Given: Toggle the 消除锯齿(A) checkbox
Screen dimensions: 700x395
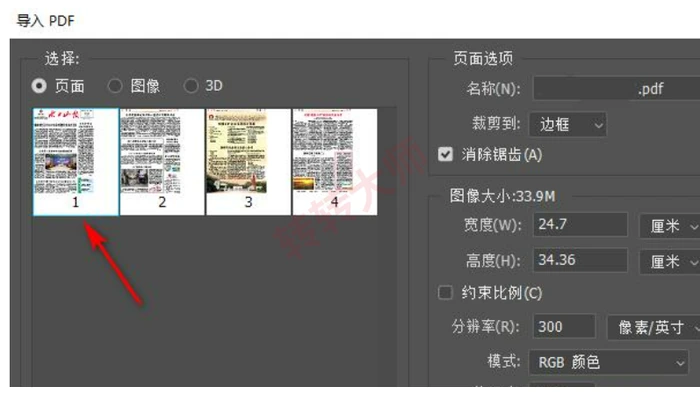Looking at the screenshot, I should [445, 154].
